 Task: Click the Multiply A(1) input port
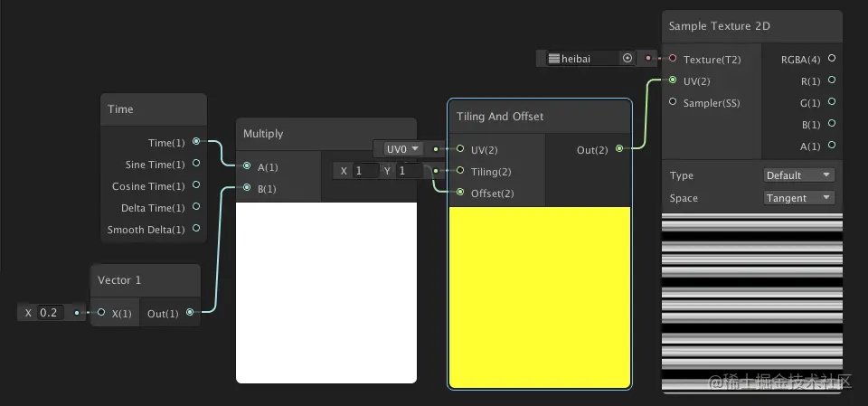[247, 166]
